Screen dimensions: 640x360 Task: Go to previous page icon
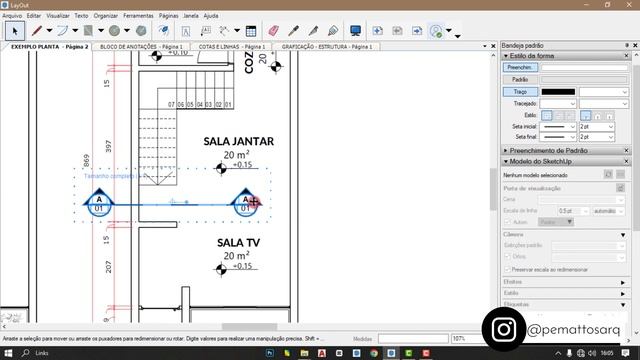pos(397,31)
